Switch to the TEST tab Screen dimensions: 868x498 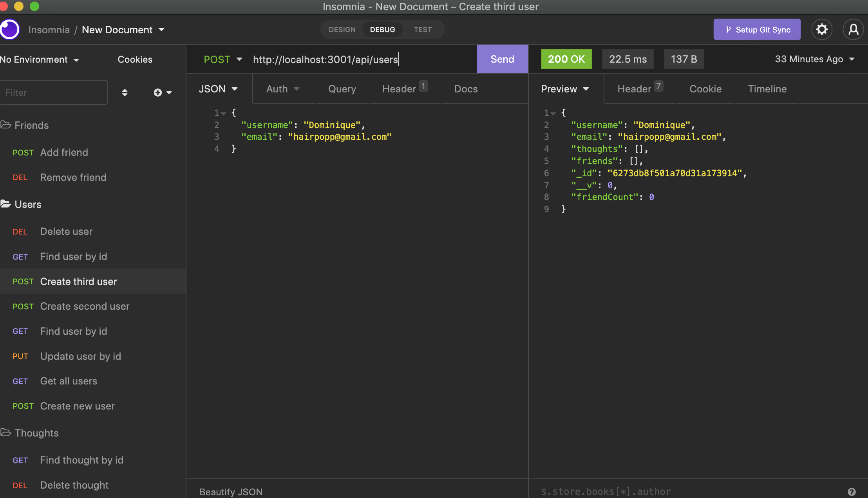[423, 29]
